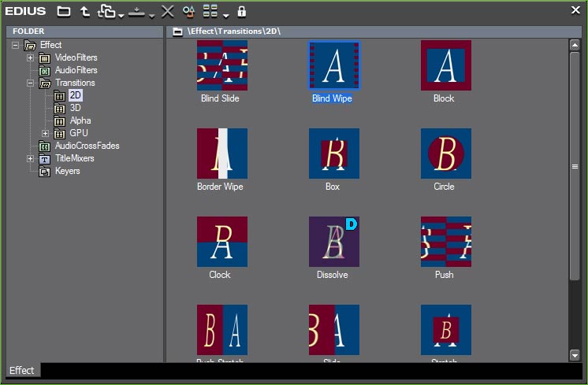Click the view mode grid icon

[x=210, y=12]
